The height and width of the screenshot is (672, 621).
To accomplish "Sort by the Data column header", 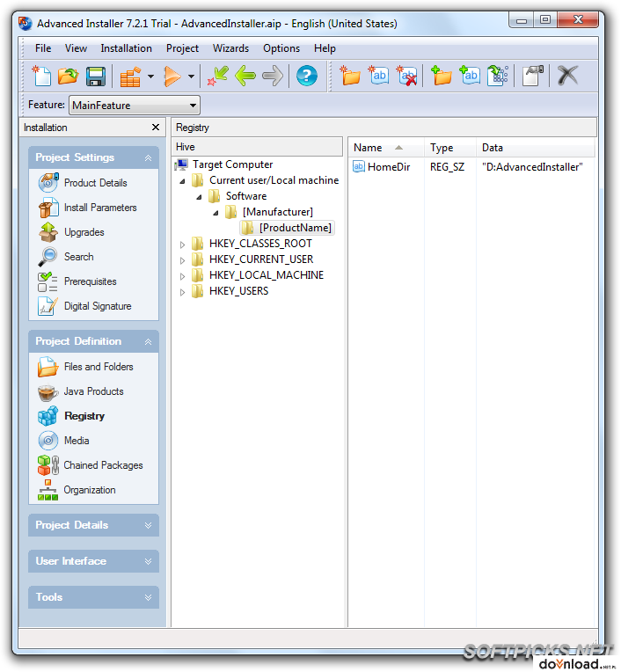I will point(536,148).
